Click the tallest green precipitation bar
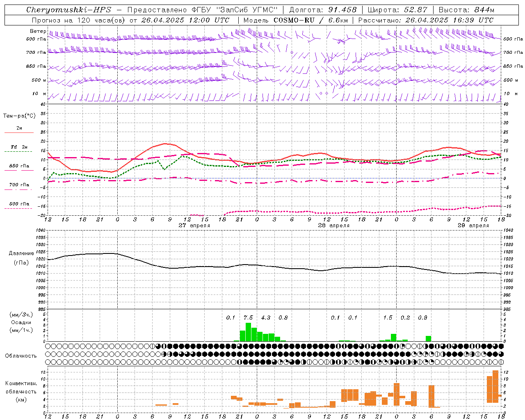Image resolution: width=525 pixels, height=420 pixels. [248, 332]
